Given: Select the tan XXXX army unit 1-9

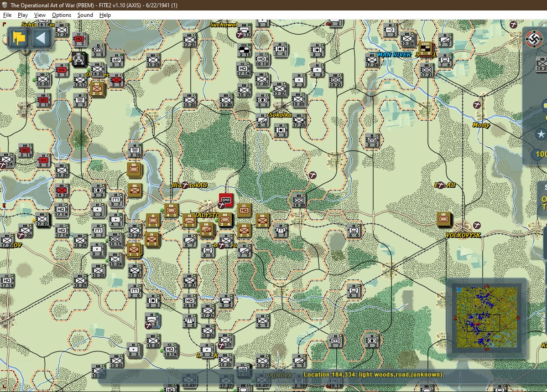Looking at the screenshot, I should coord(426,50).
